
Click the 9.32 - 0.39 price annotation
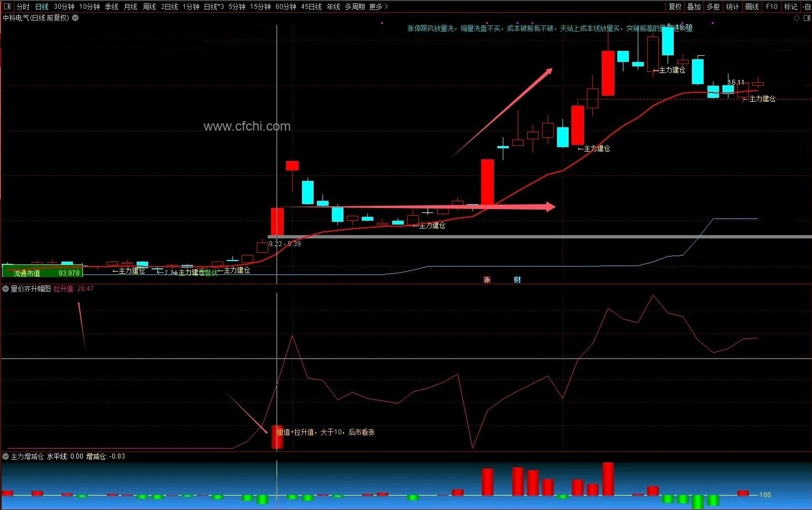[x=285, y=244]
